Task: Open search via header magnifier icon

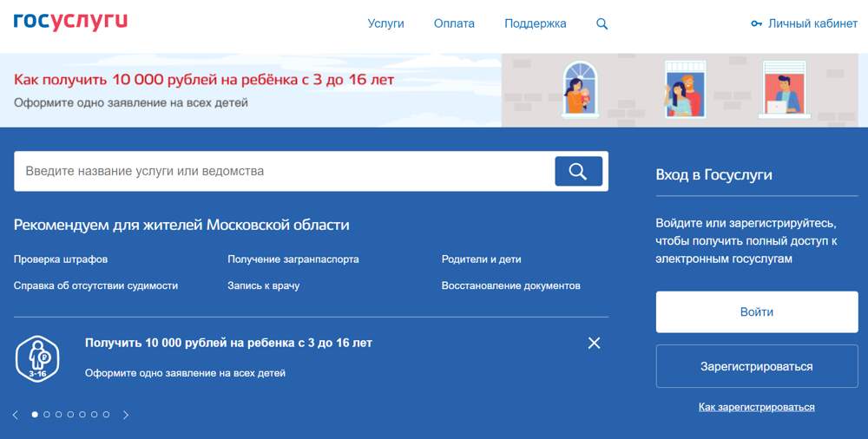Action: [x=602, y=24]
